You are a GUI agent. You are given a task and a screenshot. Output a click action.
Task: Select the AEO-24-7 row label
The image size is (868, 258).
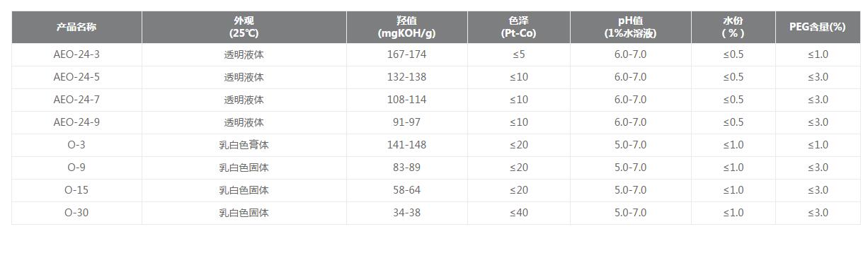(x=76, y=100)
